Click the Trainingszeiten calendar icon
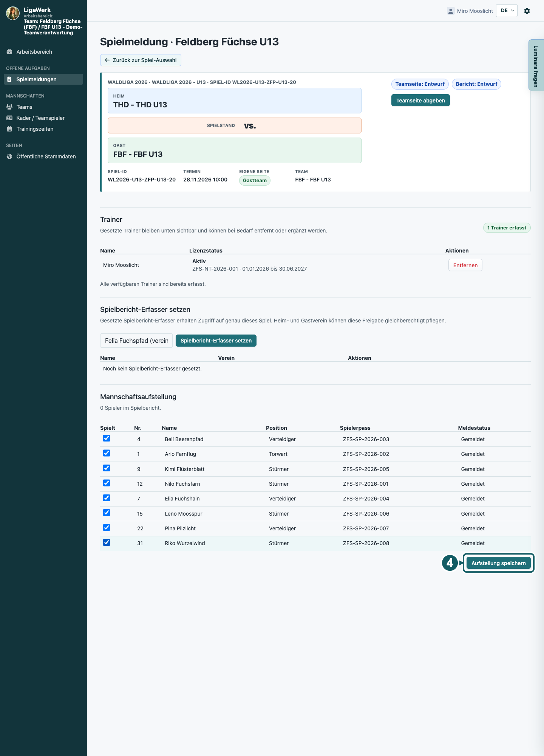The width and height of the screenshot is (544, 756). (x=9, y=129)
